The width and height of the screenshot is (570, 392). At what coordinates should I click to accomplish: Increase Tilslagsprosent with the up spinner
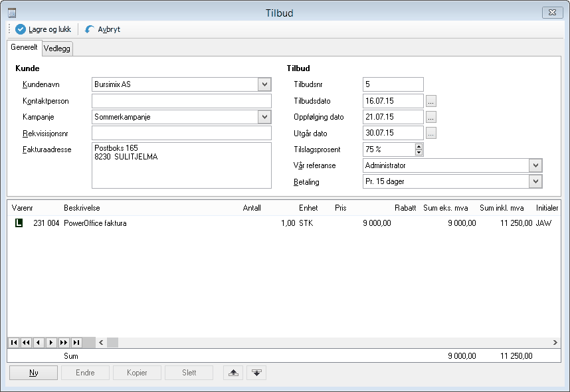tap(419, 147)
